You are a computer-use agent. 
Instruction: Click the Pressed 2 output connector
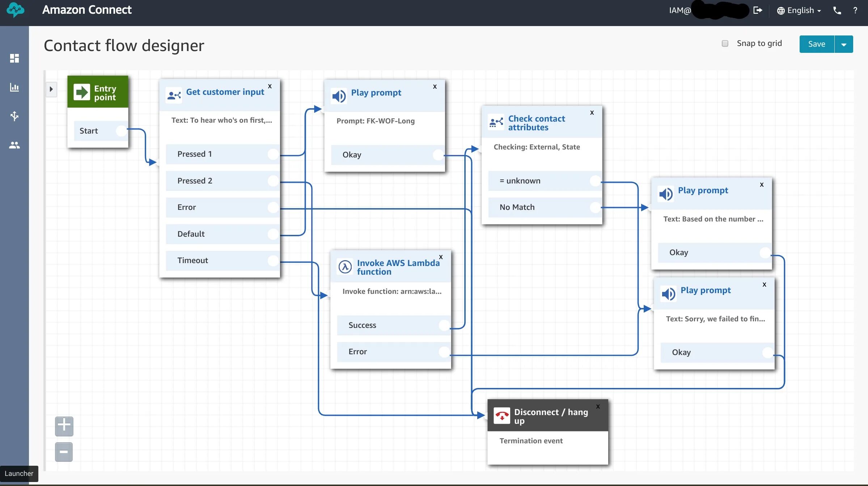pyautogui.click(x=273, y=181)
